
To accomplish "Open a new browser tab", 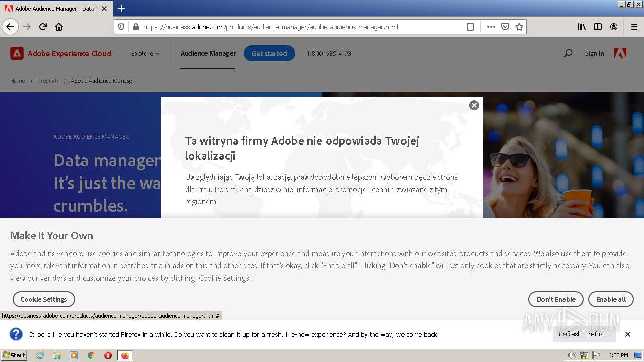I will (x=121, y=8).
